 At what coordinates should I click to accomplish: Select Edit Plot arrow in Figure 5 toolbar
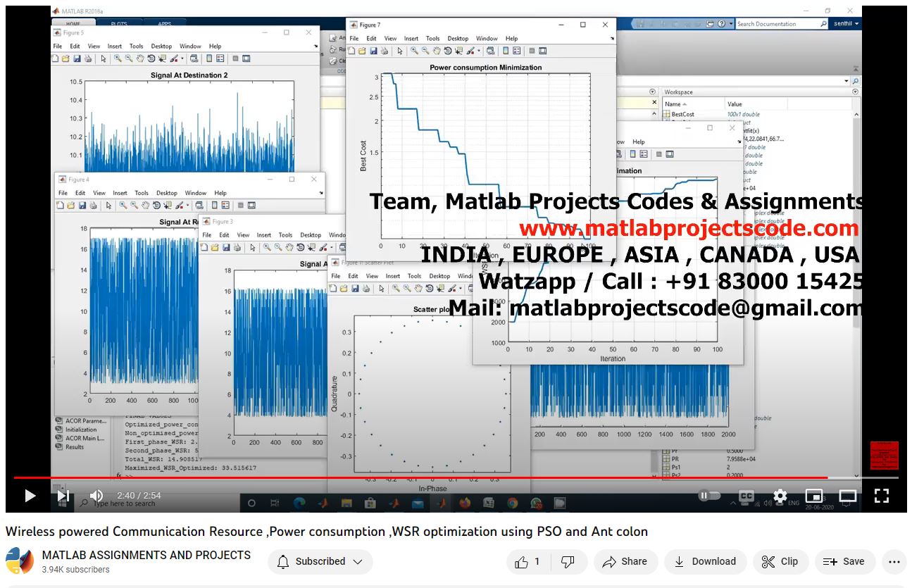(x=104, y=58)
